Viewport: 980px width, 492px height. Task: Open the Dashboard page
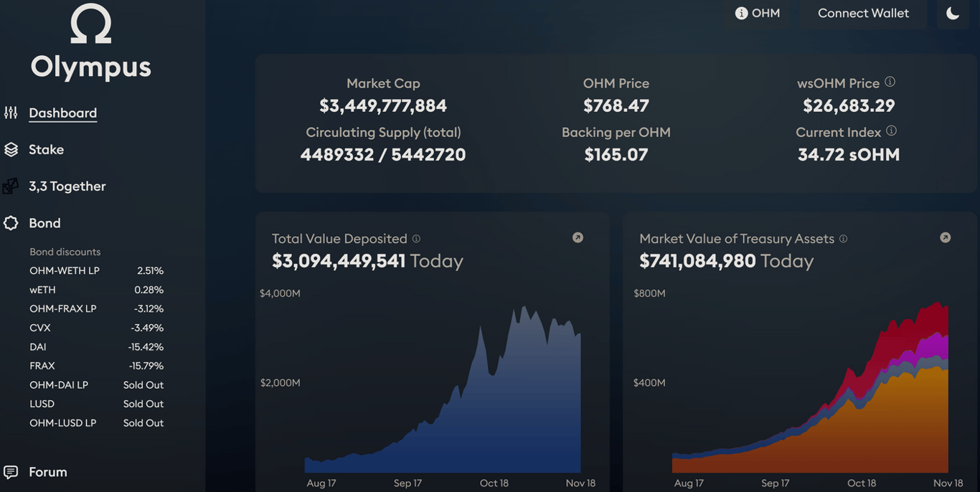pos(63,113)
